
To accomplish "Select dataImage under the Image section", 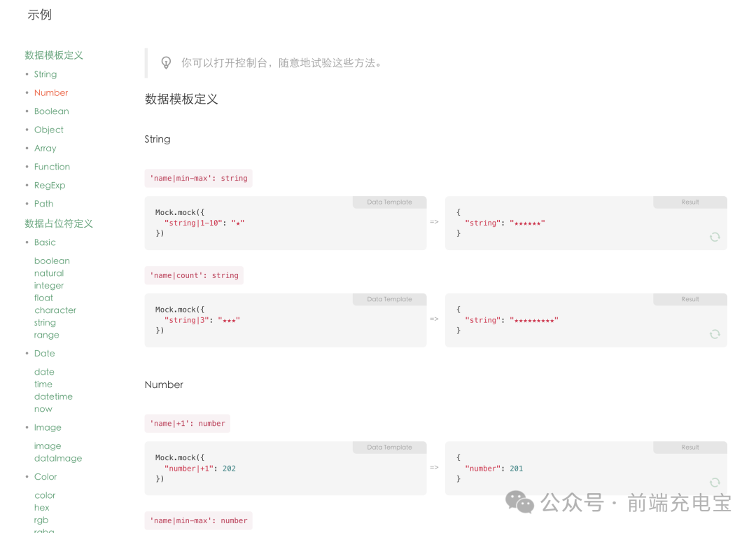I will tap(57, 458).
